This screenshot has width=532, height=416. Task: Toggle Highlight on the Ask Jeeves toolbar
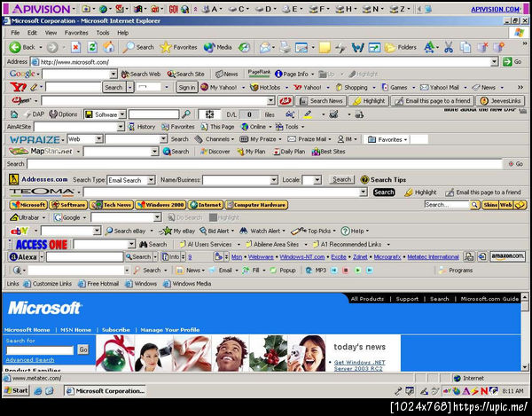[x=369, y=101]
